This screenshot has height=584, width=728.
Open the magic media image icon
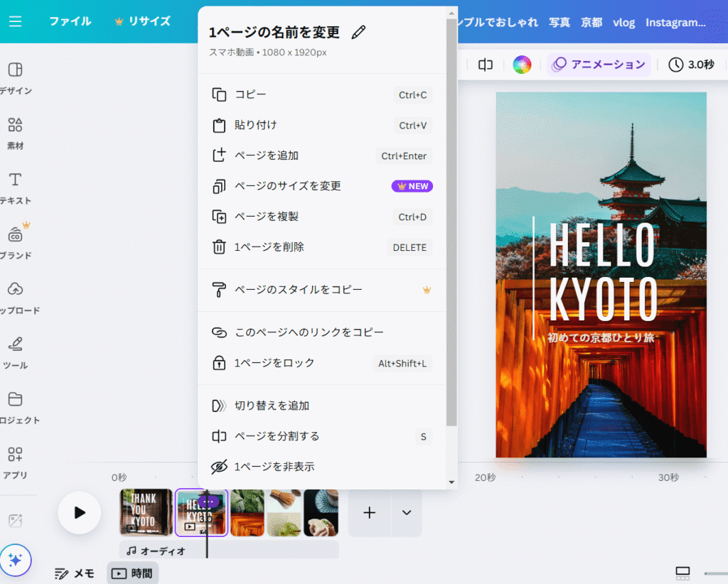click(x=16, y=521)
